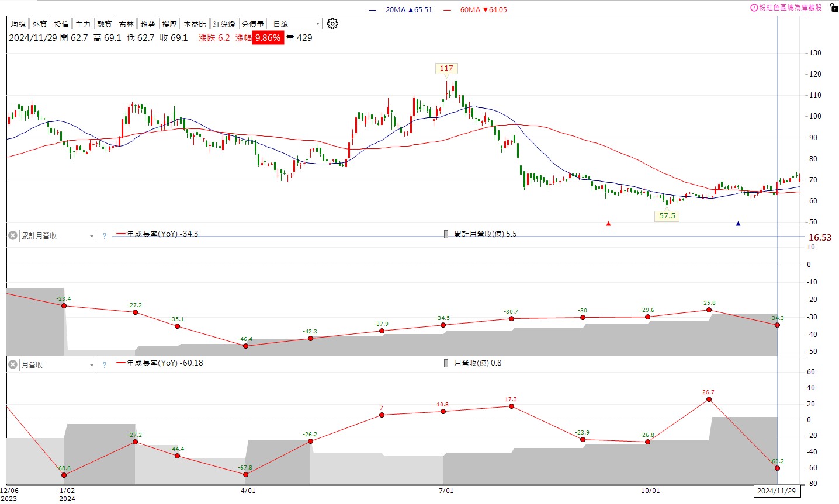839x504 pixels.
Task: Toggle the 布林 Bollinger bands overlay
Action: pyautogui.click(x=126, y=24)
